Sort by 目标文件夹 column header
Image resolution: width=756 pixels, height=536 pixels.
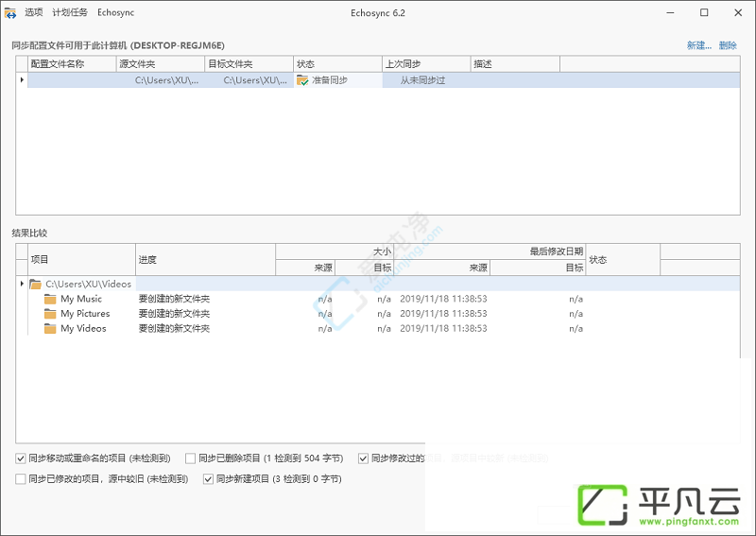click(249, 63)
